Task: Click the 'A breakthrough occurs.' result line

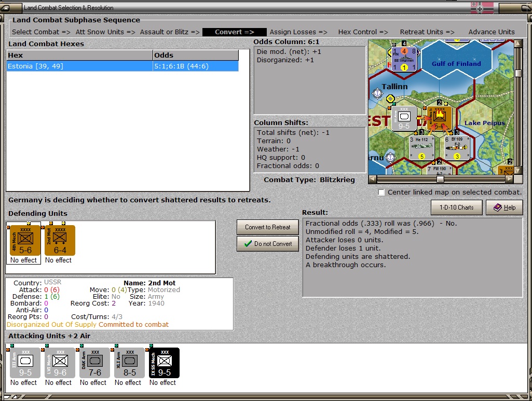Action: pos(345,265)
